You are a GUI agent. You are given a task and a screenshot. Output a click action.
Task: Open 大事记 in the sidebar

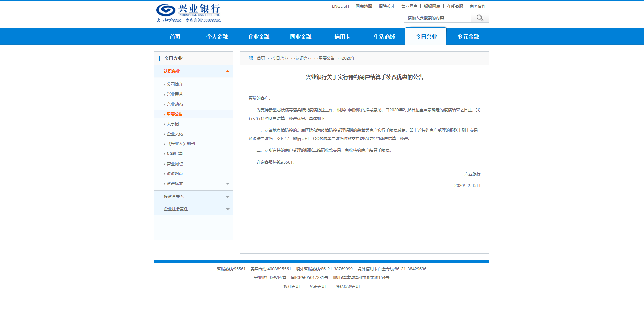[173, 124]
